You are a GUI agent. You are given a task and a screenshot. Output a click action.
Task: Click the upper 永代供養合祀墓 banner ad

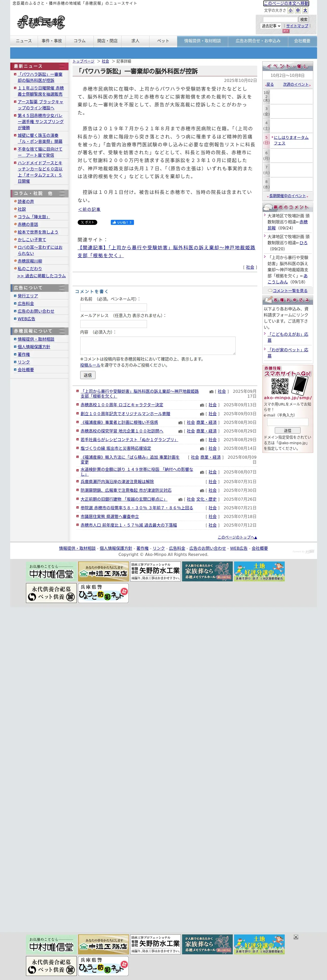(51, 593)
